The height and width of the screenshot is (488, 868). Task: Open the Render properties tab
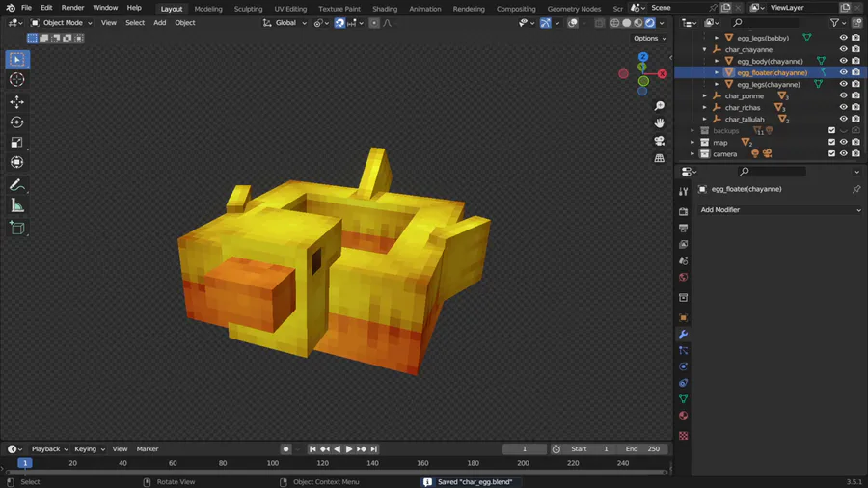(x=683, y=212)
